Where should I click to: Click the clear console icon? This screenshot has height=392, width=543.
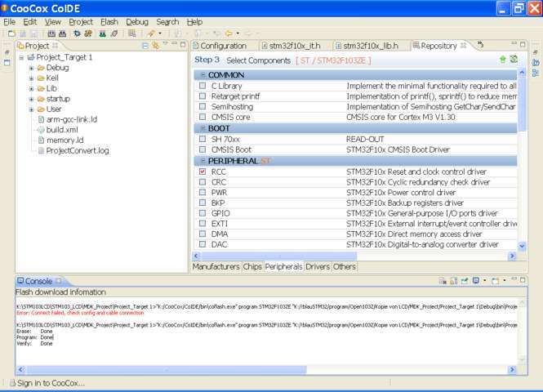[x=443, y=281]
